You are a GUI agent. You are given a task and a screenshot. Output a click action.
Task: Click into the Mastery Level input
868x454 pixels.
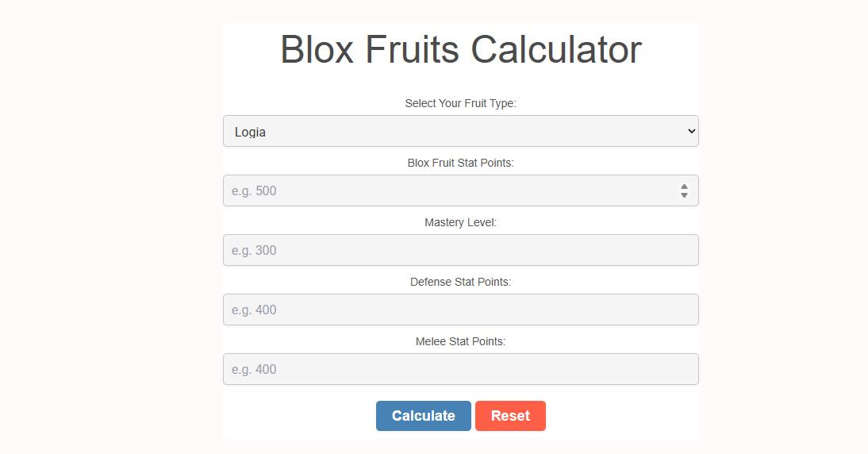coord(460,250)
